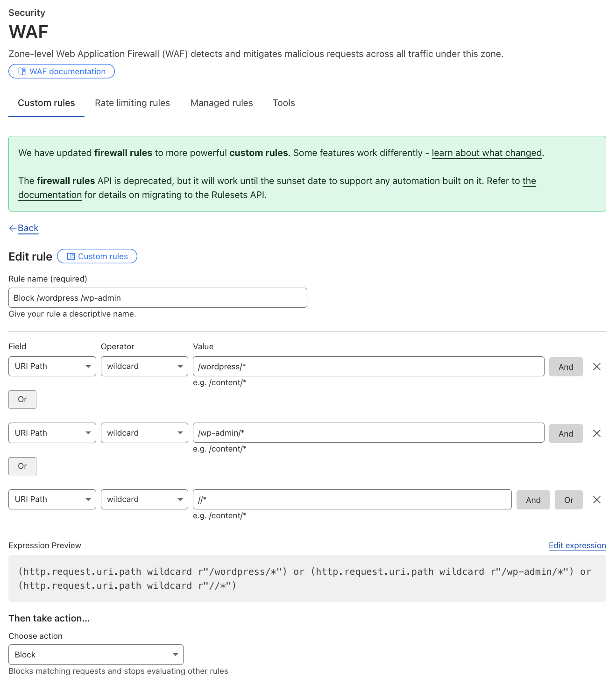Remove the /wordpress/* condition row
616x692 pixels.
(596, 367)
